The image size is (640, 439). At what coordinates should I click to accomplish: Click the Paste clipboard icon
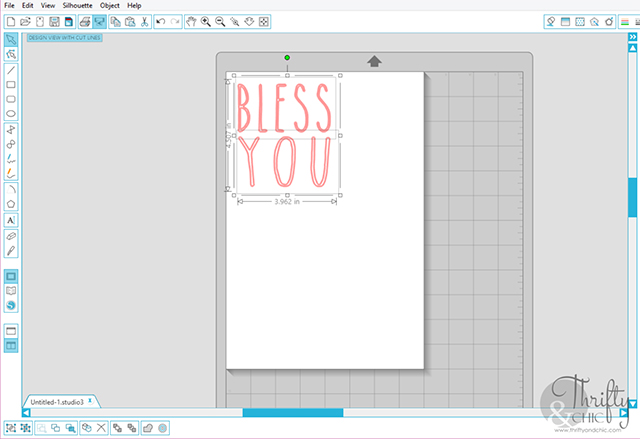click(130, 22)
